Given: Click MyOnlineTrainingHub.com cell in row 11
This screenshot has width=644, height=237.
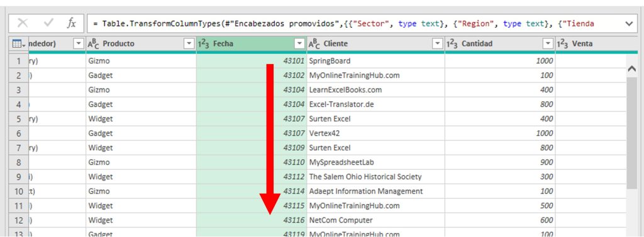Looking at the screenshot, I should tap(376, 206).
